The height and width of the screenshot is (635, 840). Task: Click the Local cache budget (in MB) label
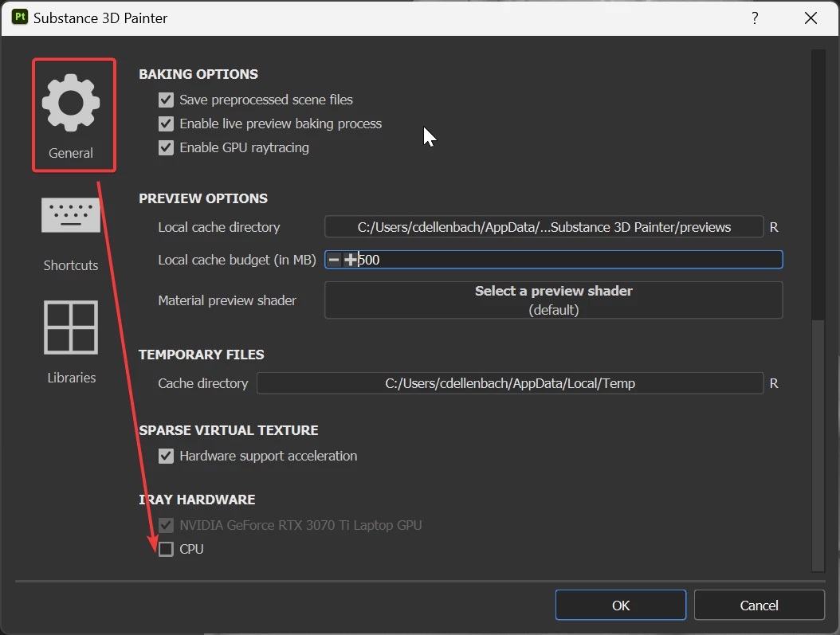pos(237,260)
